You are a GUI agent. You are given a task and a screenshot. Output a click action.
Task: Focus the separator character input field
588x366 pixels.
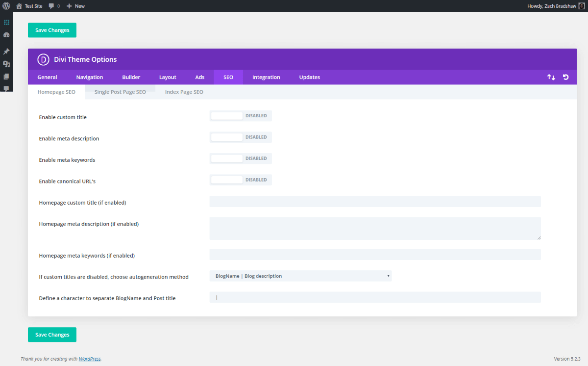pos(375,297)
